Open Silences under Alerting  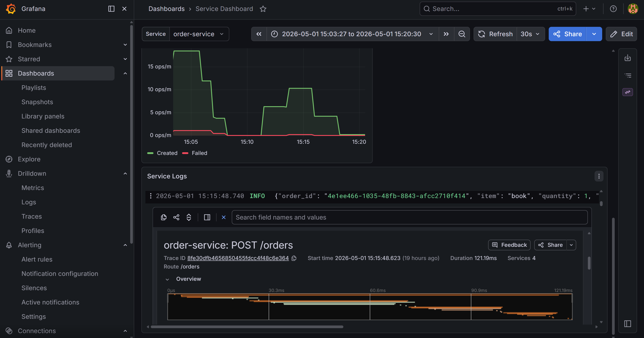tap(34, 288)
